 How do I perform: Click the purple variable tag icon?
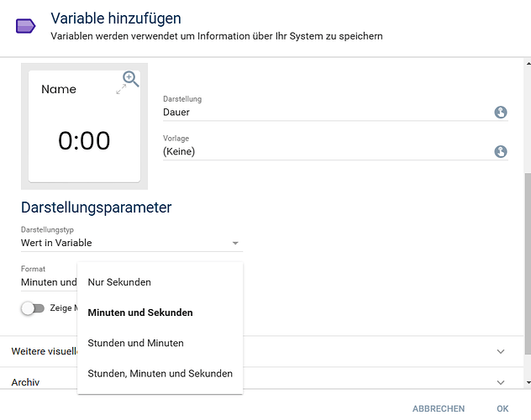[26, 26]
